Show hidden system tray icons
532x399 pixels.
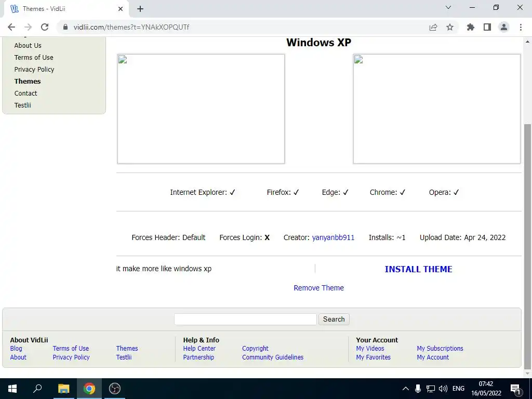click(x=405, y=389)
